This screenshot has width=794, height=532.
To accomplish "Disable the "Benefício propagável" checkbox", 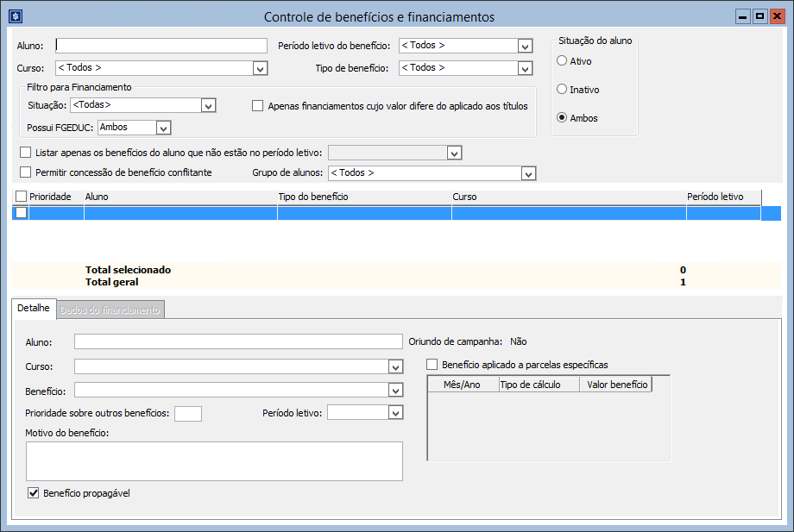I will click(x=33, y=492).
